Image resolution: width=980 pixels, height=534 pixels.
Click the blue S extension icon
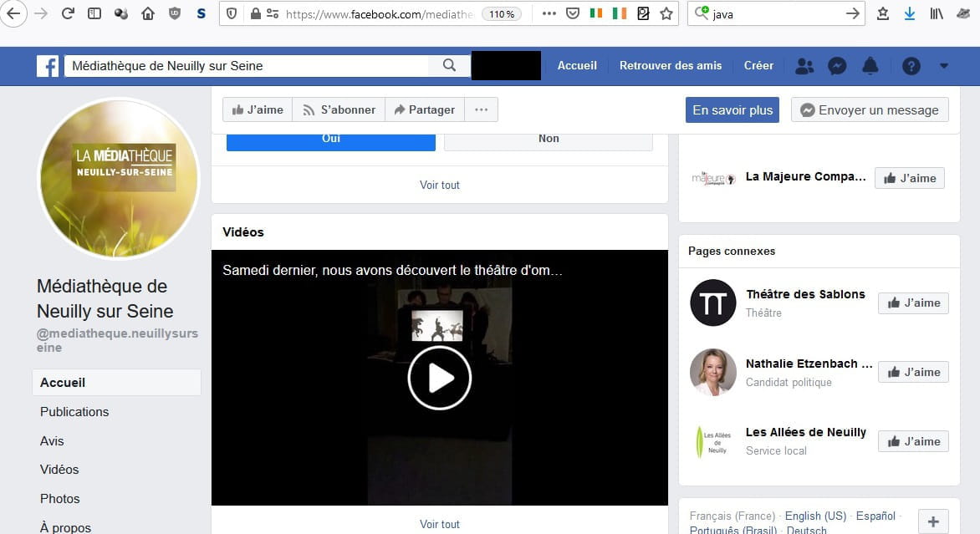[202, 13]
